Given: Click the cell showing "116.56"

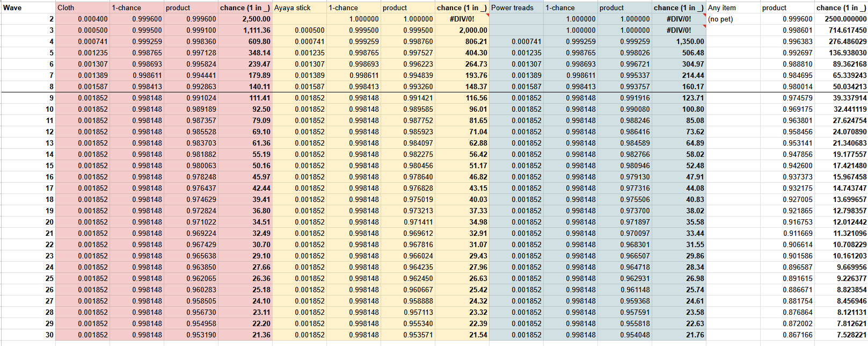Looking at the screenshot, I should click(462, 98).
